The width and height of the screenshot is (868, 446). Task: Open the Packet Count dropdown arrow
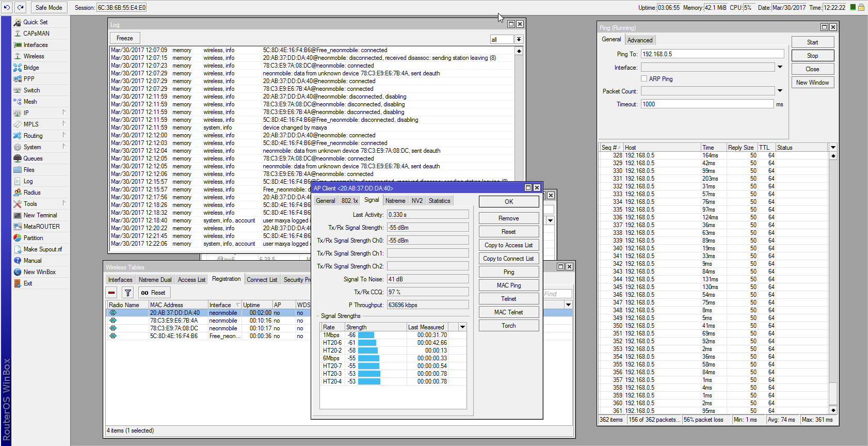point(780,91)
